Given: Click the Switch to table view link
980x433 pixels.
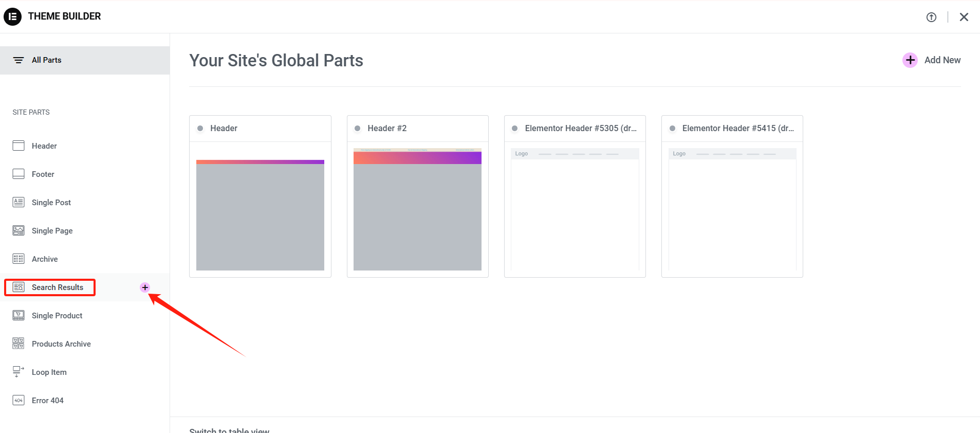Looking at the screenshot, I should 229,430.
